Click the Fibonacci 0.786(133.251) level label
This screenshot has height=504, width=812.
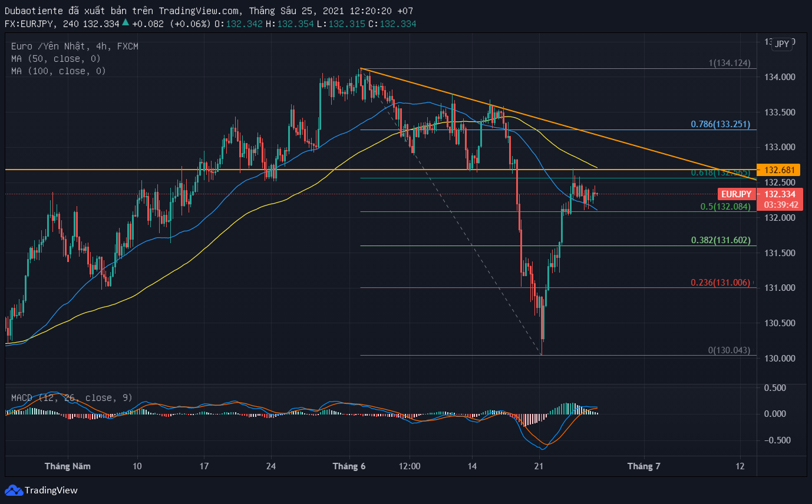(x=720, y=124)
